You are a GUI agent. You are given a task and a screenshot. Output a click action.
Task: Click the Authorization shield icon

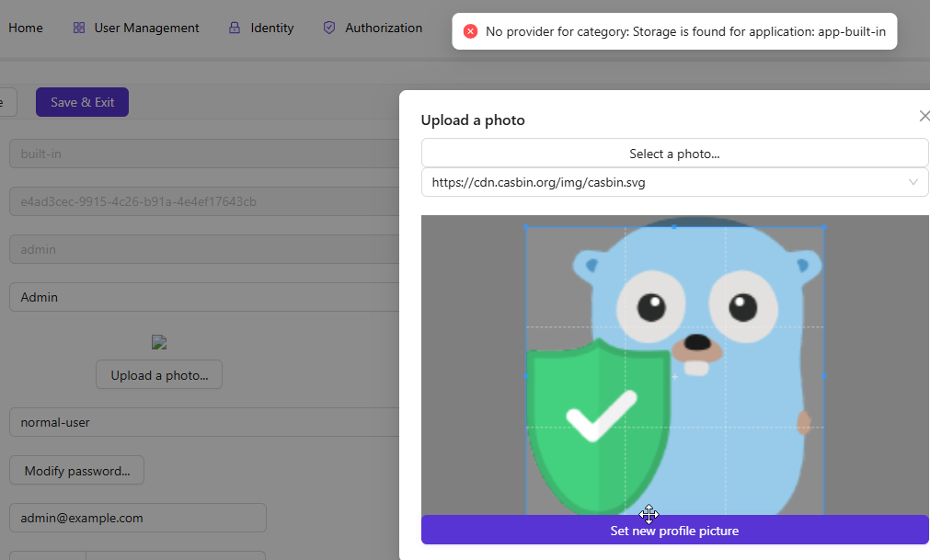[x=329, y=29]
